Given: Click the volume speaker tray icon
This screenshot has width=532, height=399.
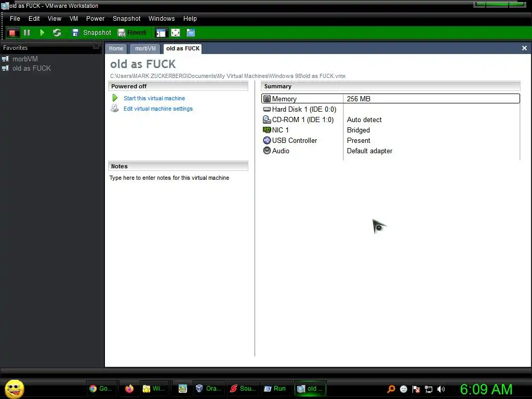Looking at the screenshot, I should point(441,389).
